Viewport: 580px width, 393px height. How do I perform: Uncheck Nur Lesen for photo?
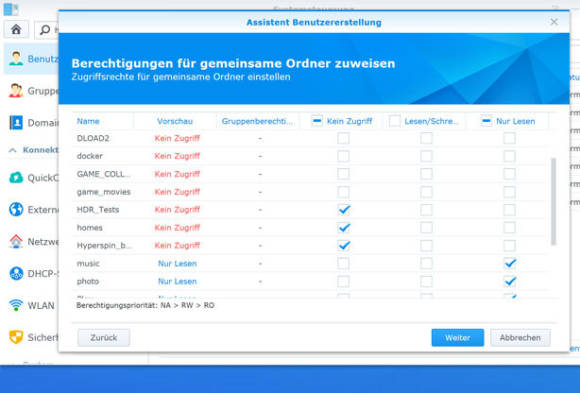[509, 281]
